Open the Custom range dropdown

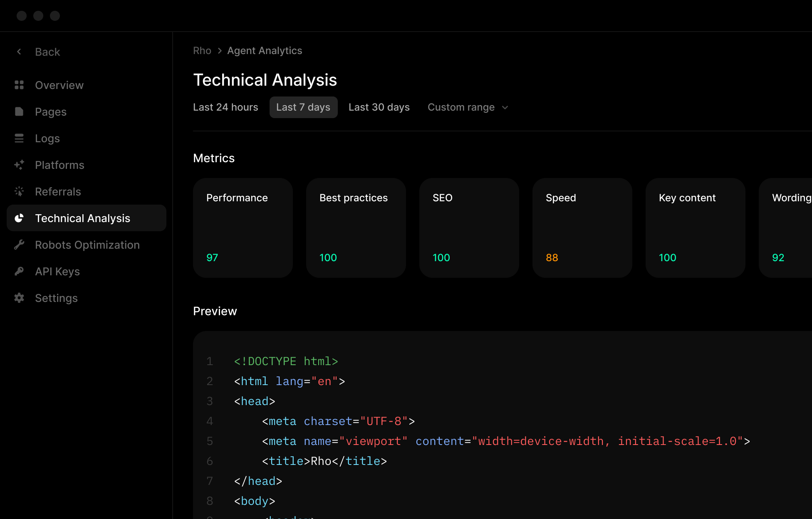pyautogui.click(x=461, y=107)
